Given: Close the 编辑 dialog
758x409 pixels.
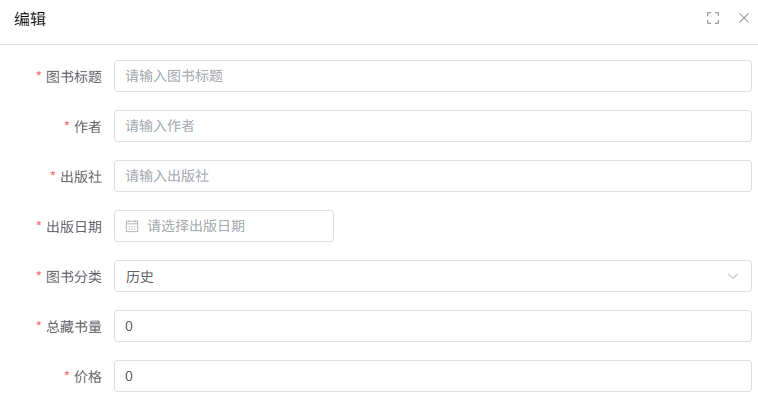Looking at the screenshot, I should (744, 18).
